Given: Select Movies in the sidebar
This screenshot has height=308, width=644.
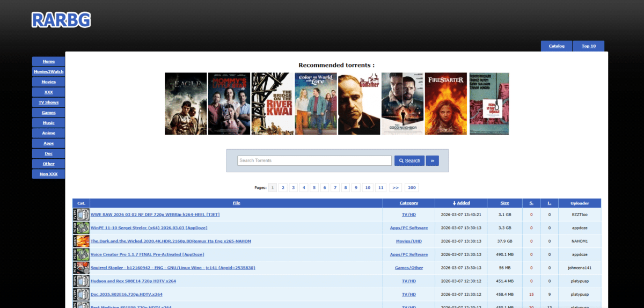Looking at the screenshot, I should (x=48, y=82).
